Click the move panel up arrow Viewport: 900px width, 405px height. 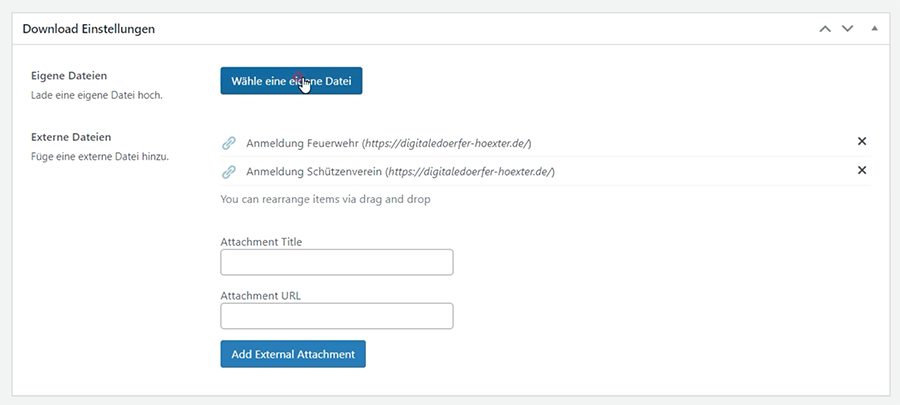tap(825, 29)
